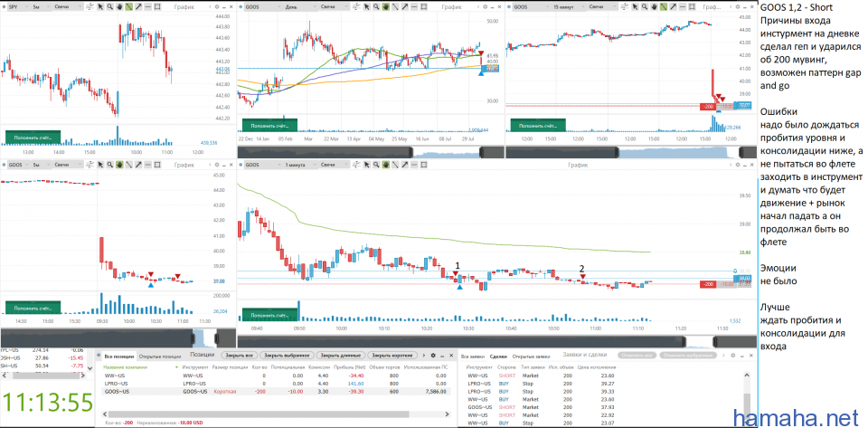The image size is (868, 428).
Task: Select arrow tool in GOOS 15-minute chart toolbar
Action: (672, 6)
